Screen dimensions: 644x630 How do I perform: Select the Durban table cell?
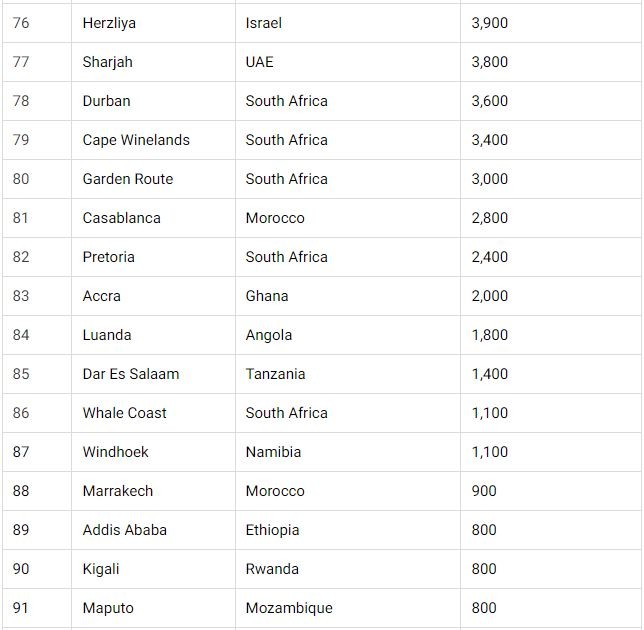click(153, 101)
